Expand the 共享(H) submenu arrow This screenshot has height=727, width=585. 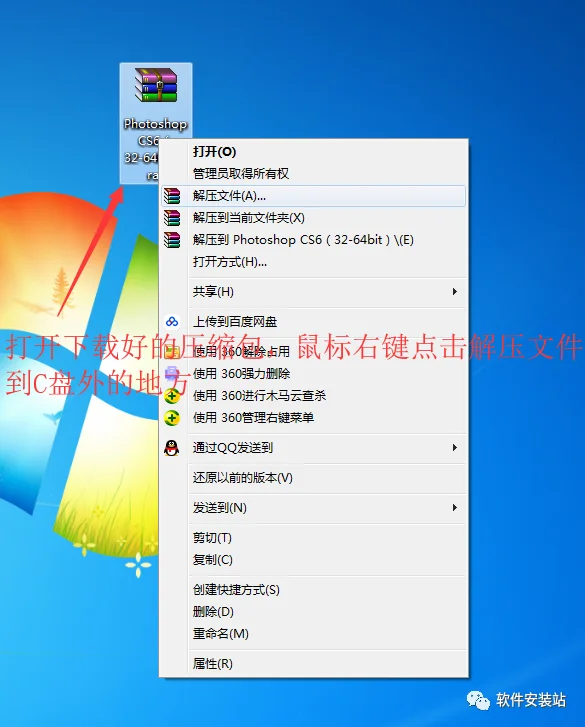tap(455, 292)
